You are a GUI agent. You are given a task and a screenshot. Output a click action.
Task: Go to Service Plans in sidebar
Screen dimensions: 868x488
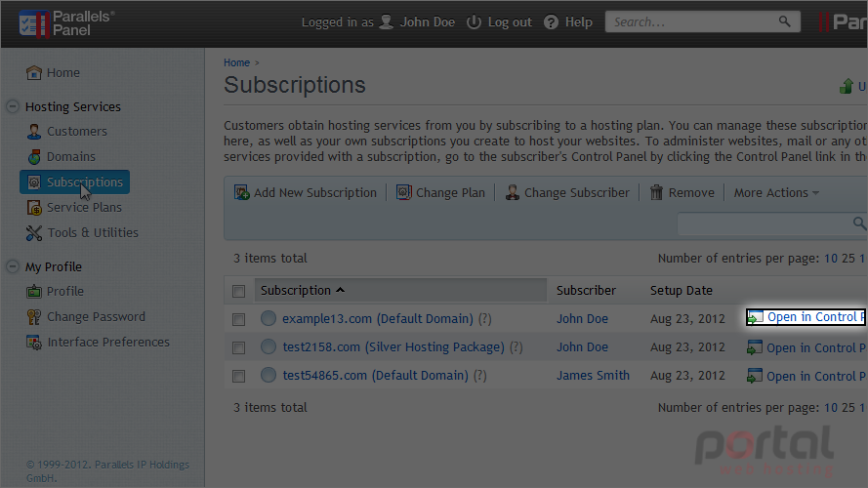[x=84, y=208]
